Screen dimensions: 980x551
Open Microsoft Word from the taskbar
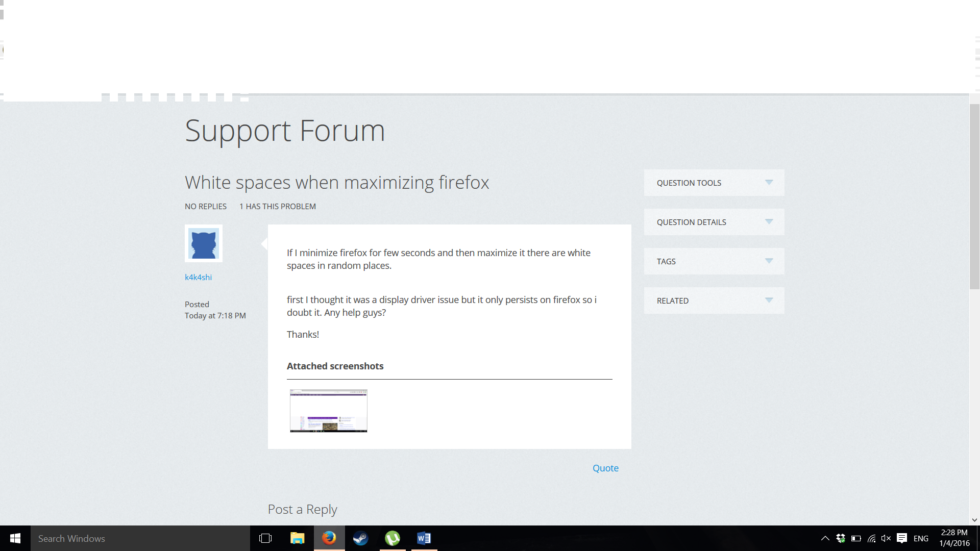click(424, 538)
